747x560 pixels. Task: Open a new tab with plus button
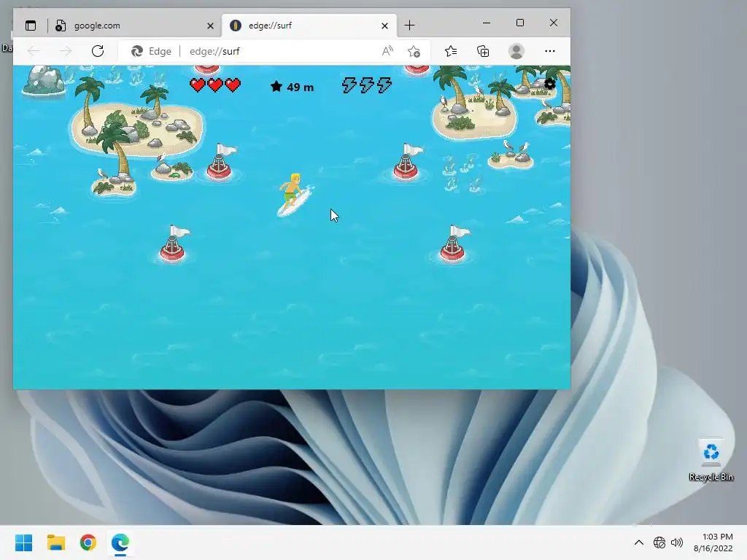pyautogui.click(x=409, y=26)
